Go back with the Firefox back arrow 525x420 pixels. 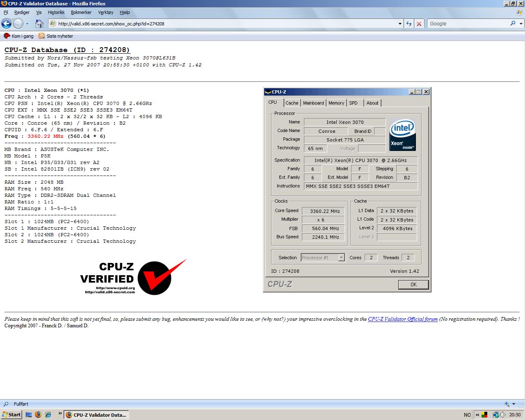pos(6,23)
